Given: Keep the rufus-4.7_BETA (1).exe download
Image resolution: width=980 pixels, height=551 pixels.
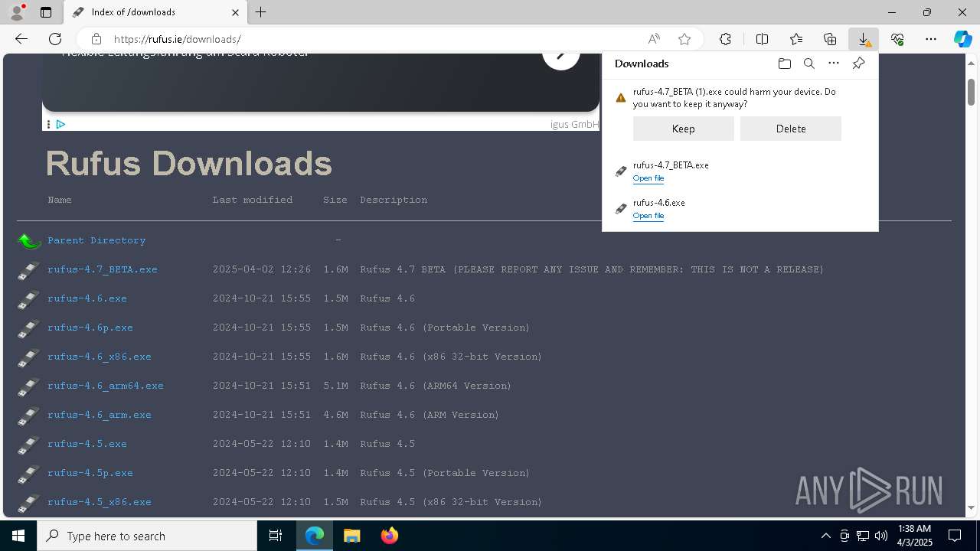Looking at the screenshot, I should pyautogui.click(x=683, y=129).
